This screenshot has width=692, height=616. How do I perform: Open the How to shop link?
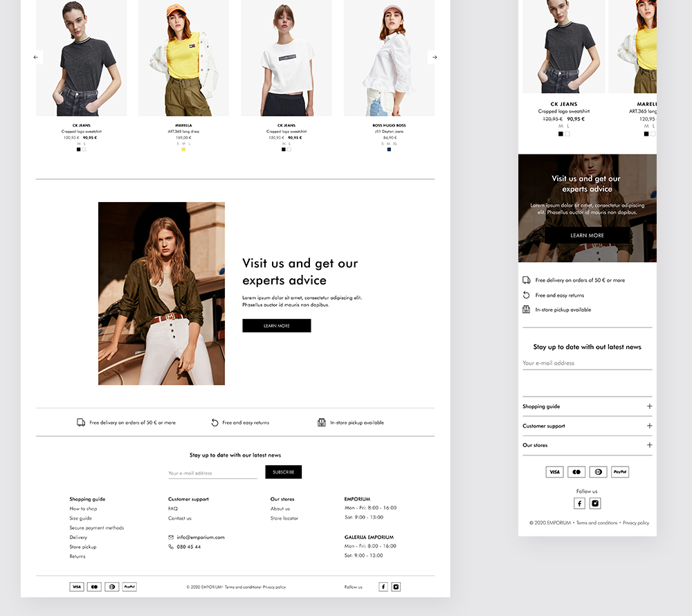[x=83, y=509]
